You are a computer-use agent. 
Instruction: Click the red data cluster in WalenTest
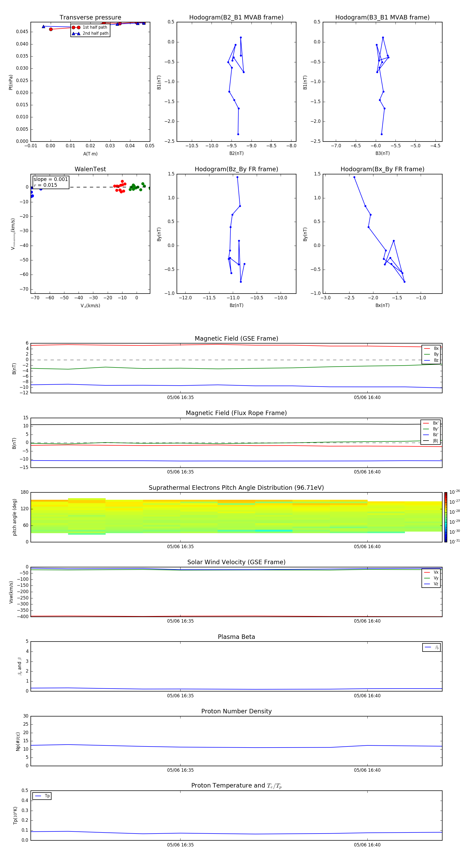120,187
